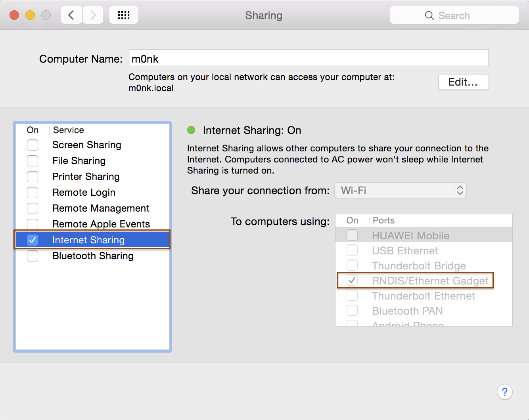Image resolution: width=529 pixels, height=420 pixels.
Task: Toggle HUAWEI Mobile port checkbox
Action: coord(352,235)
